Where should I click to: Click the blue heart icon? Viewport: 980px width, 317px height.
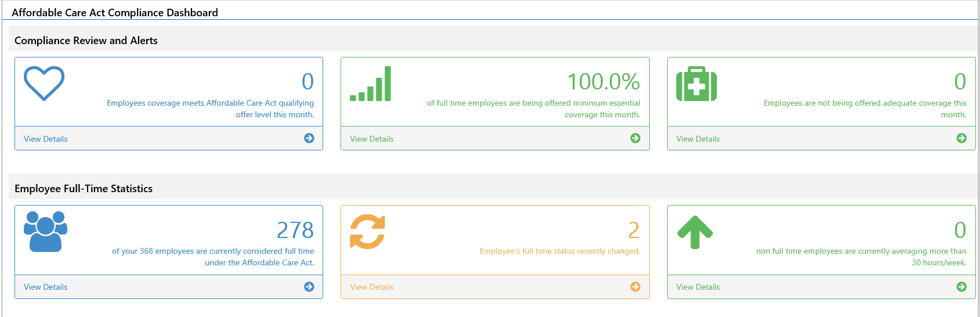point(44,84)
